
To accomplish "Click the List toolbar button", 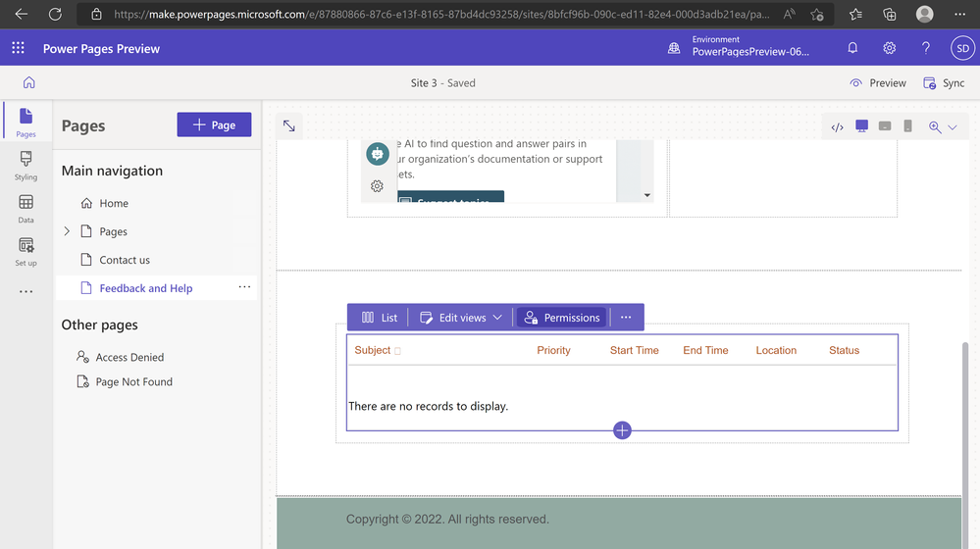I will pyautogui.click(x=380, y=318).
